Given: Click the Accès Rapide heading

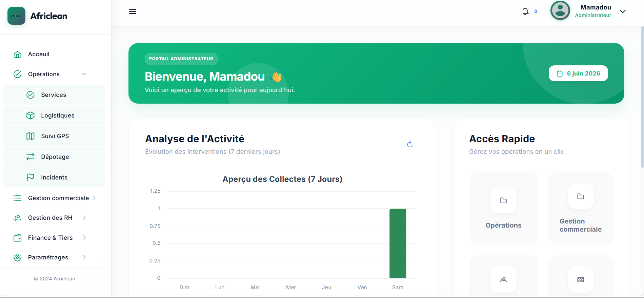Looking at the screenshot, I should [502, 139].
